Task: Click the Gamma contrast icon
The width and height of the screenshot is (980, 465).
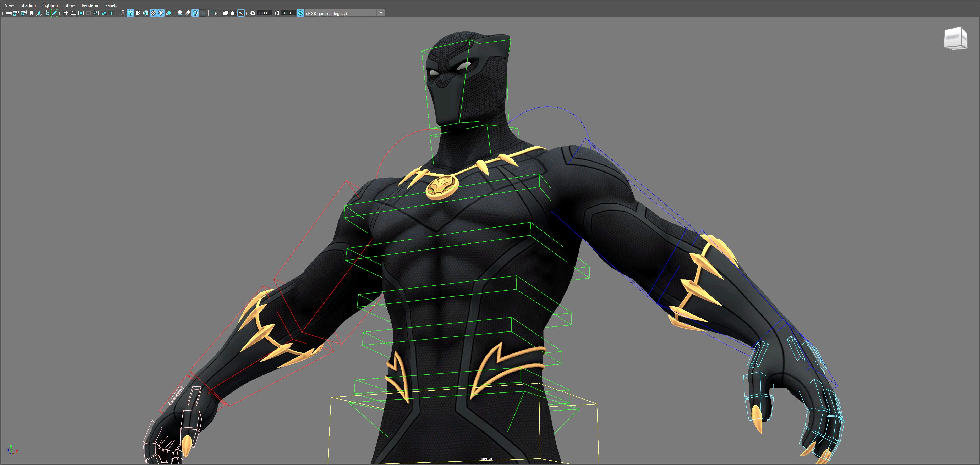Action: coord(277,13)
